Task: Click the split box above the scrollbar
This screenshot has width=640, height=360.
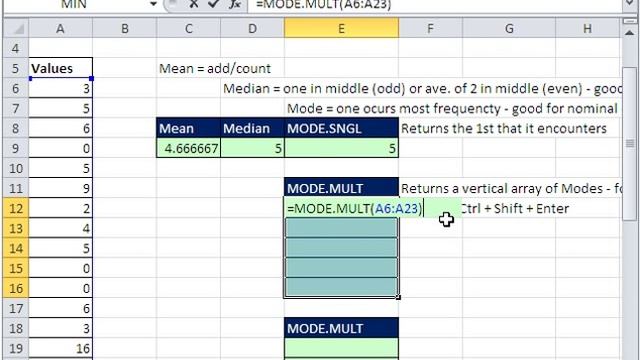Action: point(630,21)
